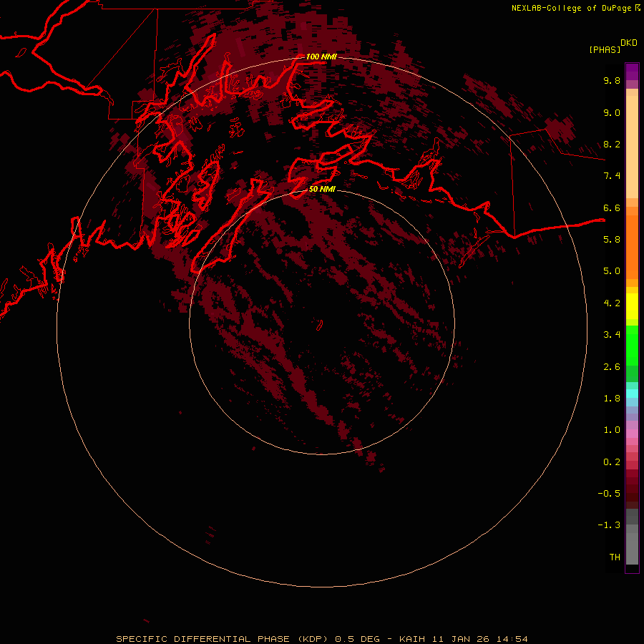Select the 3.4 legend value
Image resolution: width=644 pixels, height=644 pixels.
coord(612,335)
